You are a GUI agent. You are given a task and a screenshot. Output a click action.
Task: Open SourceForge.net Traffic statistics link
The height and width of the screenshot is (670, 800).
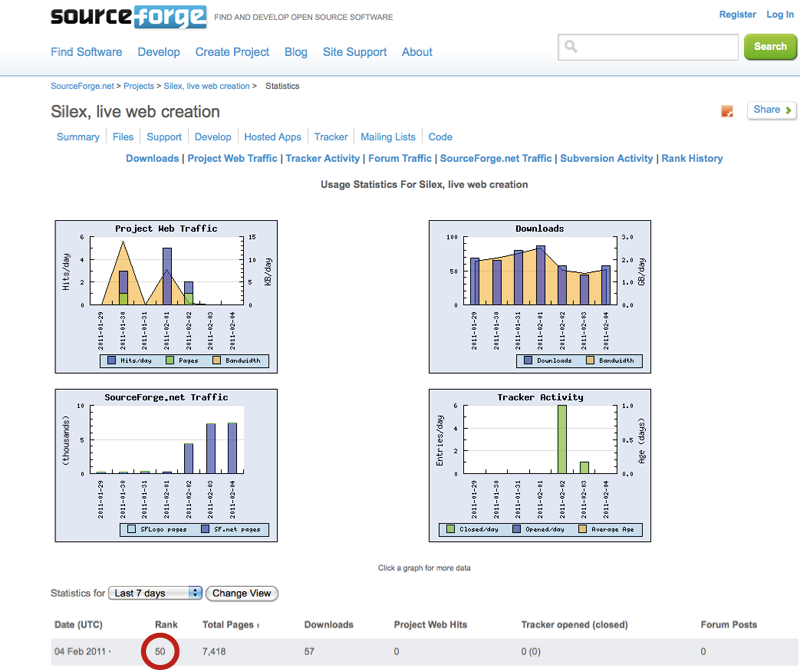(x=496, y=158)
